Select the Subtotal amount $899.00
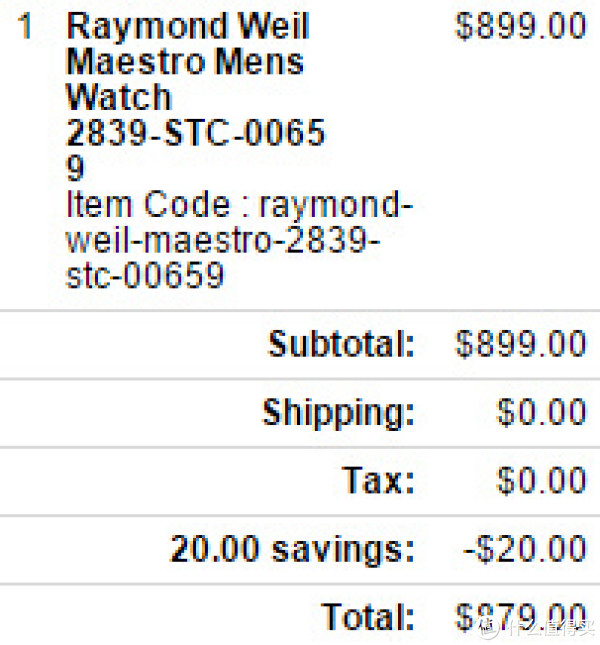The width and height of the screenshot is (600, 645). (x=520, y=343)
